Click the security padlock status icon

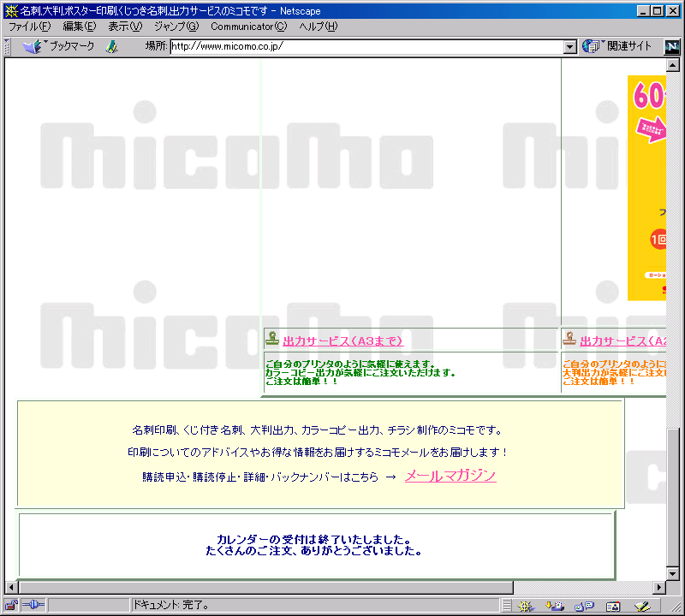[x=11, y=605]
